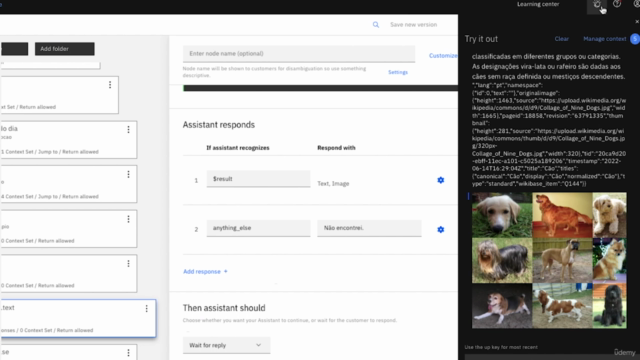This screenshot has width=640, height=360.
Task: Click the Add folder button
Action: 64,49
